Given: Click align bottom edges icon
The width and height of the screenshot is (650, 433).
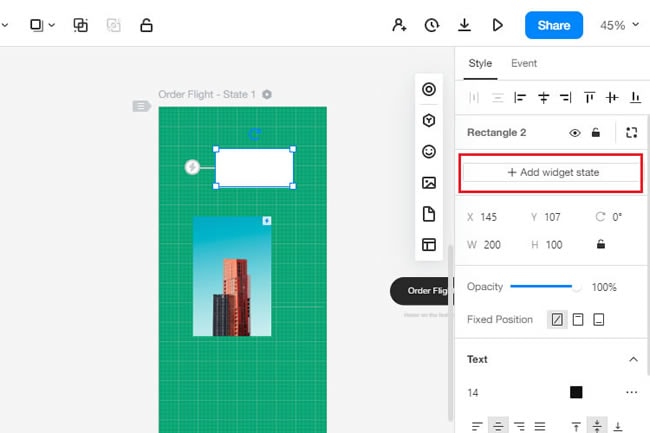Looking at the screenshot, I should [x=635, y=98].
